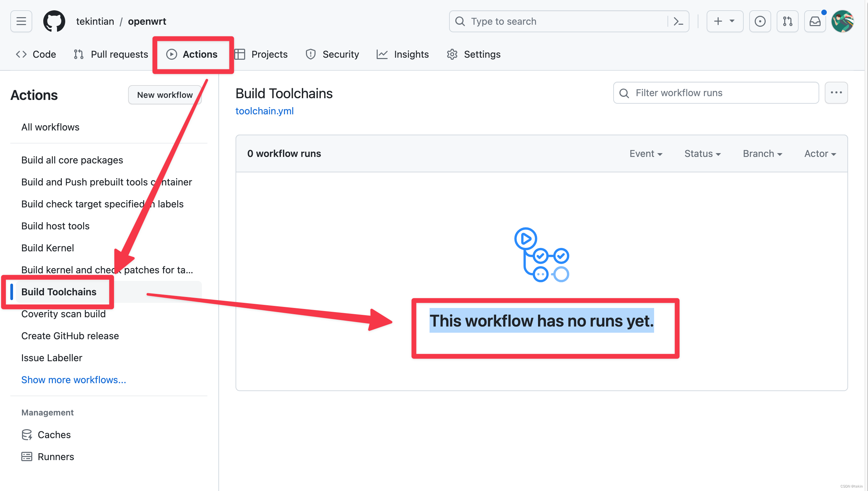The width and height of the screenshot is (868, 491).
Task: Select Create GitHub release workflow
Action: [109, 336]
